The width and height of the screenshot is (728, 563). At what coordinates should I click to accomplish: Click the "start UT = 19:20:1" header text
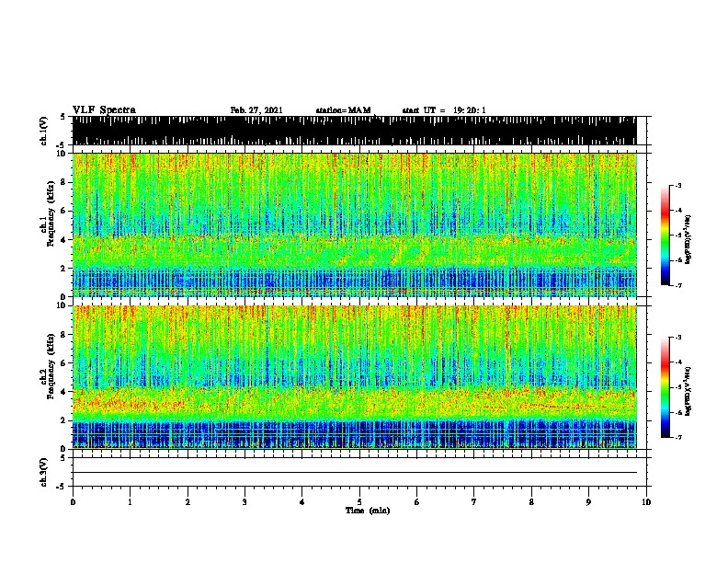point(444,110)
